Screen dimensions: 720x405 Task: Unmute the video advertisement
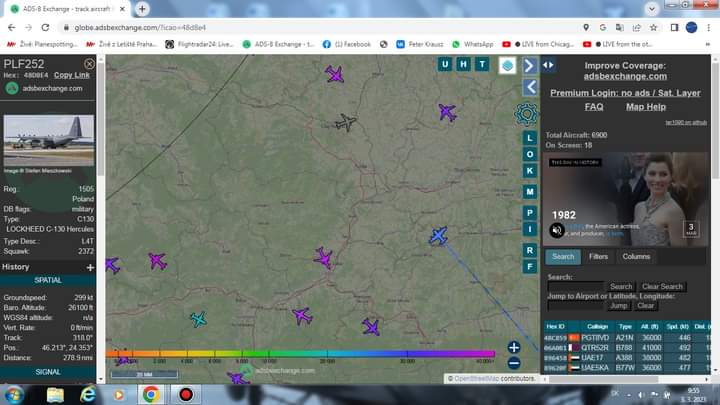click(558, 229)
